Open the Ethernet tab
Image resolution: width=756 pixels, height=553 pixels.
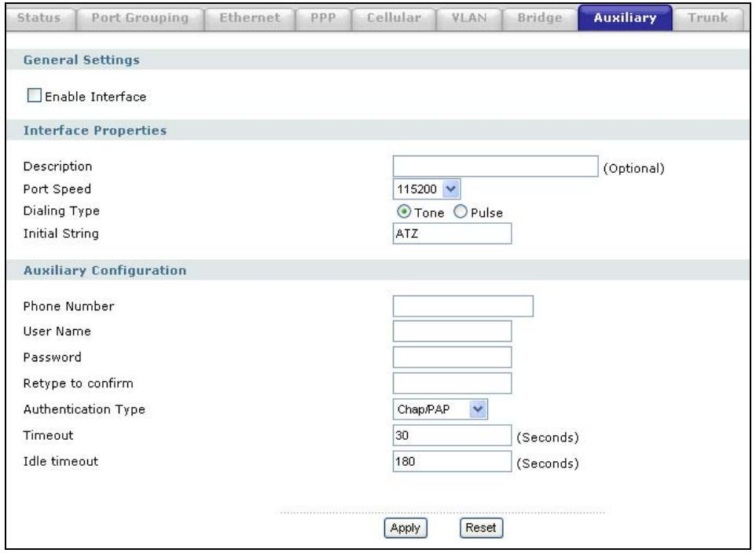click(x=249, y=18)
